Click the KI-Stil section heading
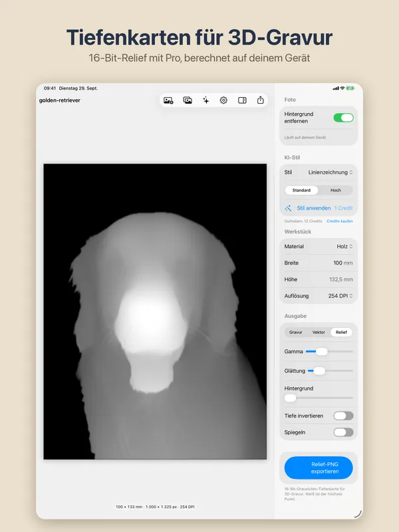 [292, 158]
